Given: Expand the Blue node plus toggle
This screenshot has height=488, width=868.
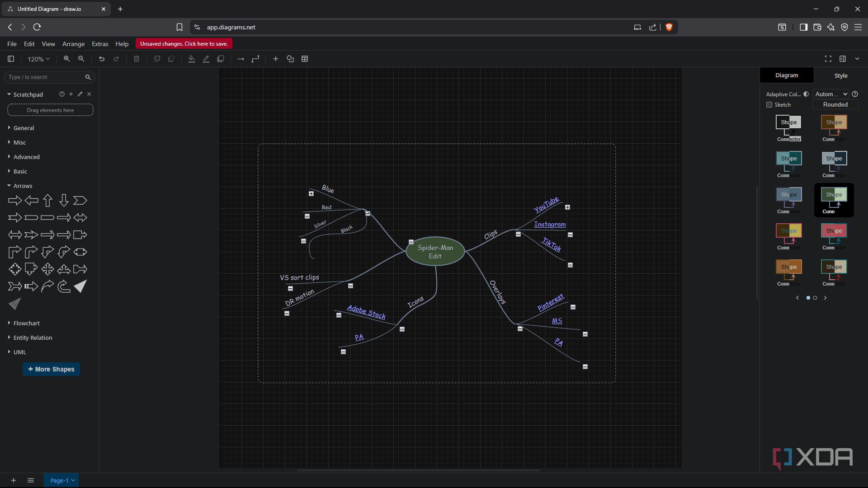Looking at the screenshot, I should 311,194.
